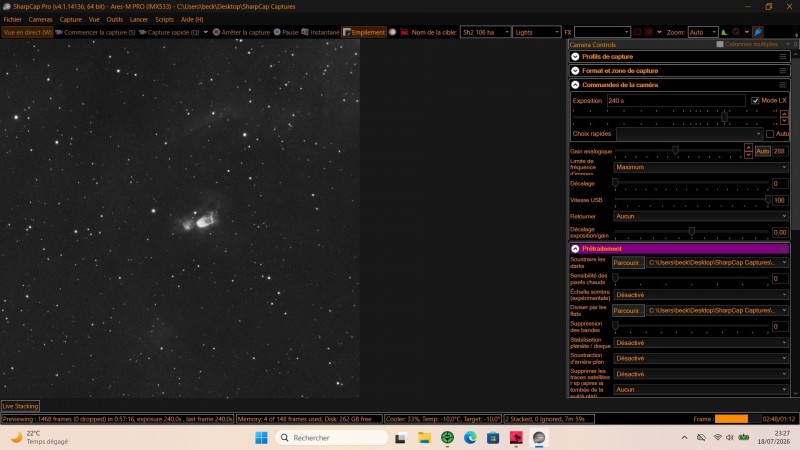Open the Échelle sombre Désactivé dropdown
This screenshot has width=800, height=450.
701,295
